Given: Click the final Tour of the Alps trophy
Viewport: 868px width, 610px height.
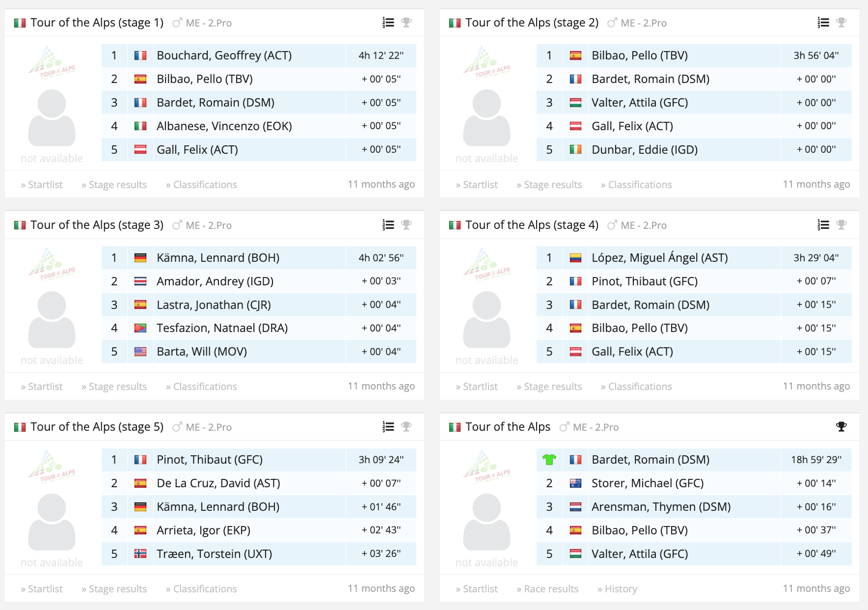Looking at the screenshot, I should pyautogui.click(x=841, y=427).
